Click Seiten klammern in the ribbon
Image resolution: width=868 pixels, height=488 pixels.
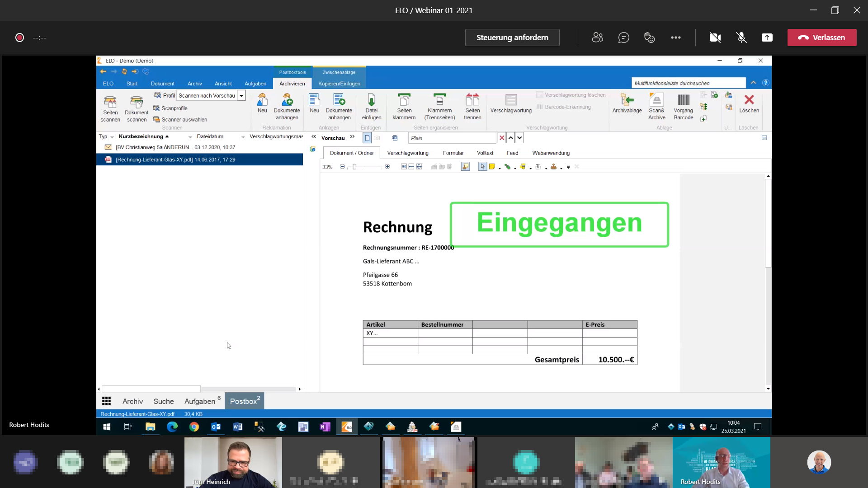(x=404, y=100)
